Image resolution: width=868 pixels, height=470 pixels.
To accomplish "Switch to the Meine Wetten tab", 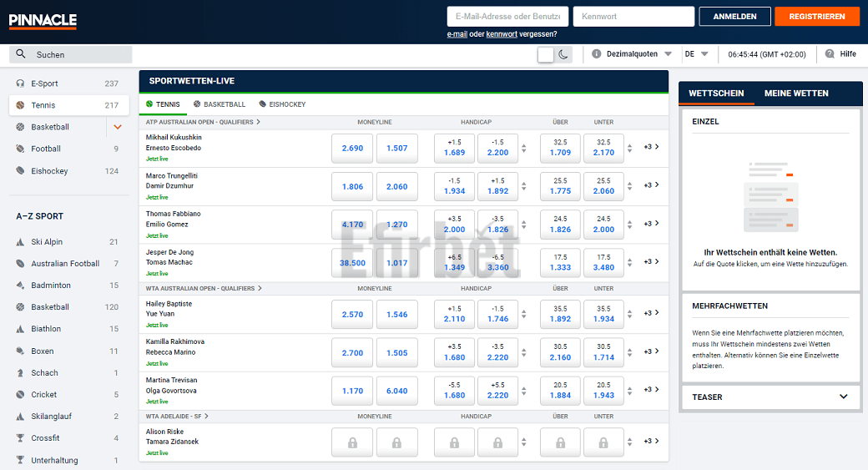I will (796, 93).
